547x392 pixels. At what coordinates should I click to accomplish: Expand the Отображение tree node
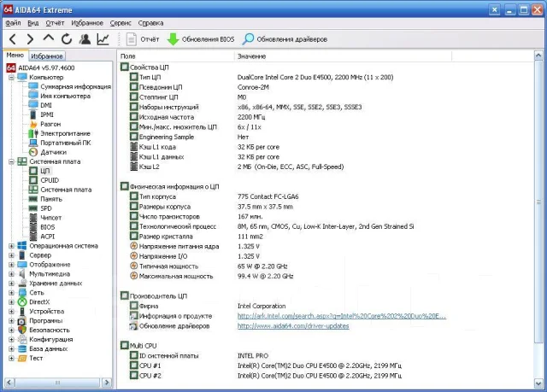[x=11, y=265]
